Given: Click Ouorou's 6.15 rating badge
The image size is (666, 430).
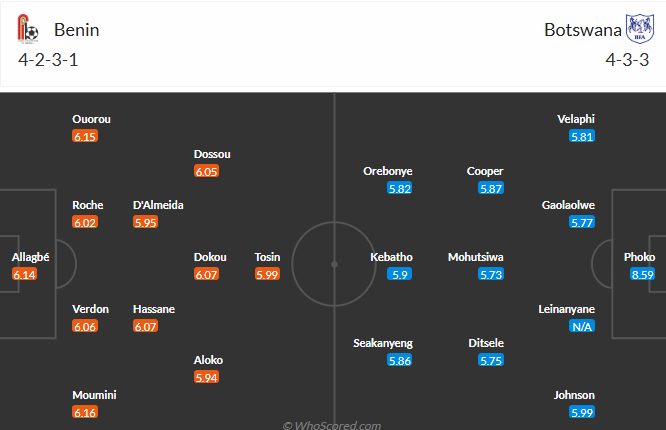Looking at the screenshot, I should coord(85,136).
